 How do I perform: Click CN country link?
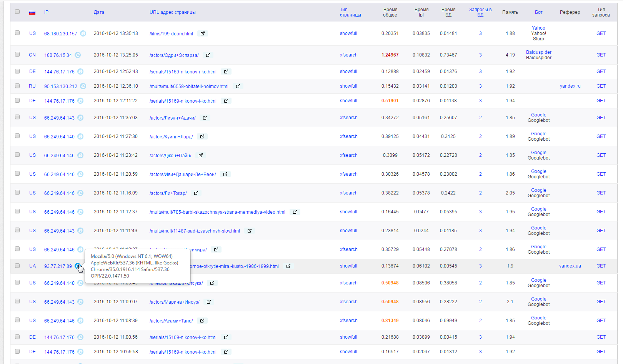tap(32, 55)
